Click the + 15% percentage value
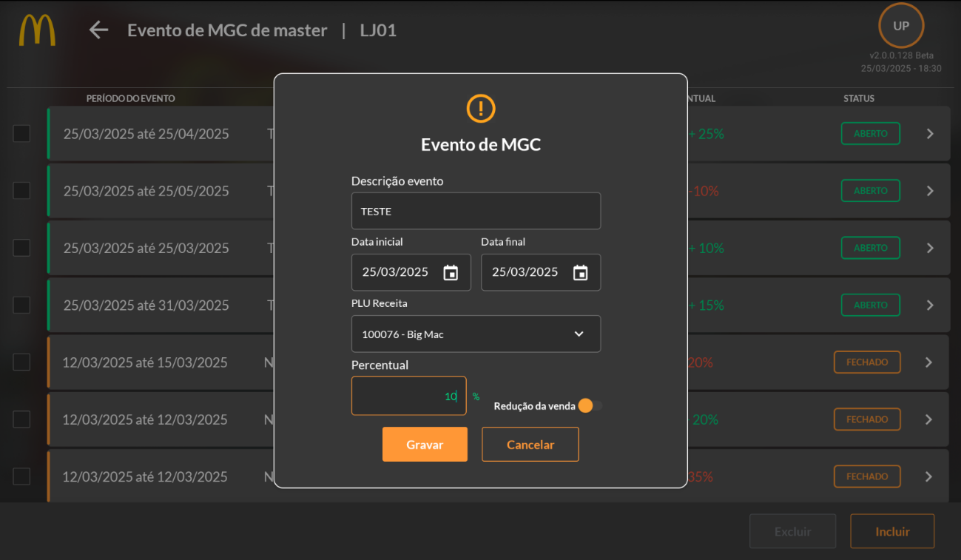Screen dimensions: 961x560 click(706, 305)
